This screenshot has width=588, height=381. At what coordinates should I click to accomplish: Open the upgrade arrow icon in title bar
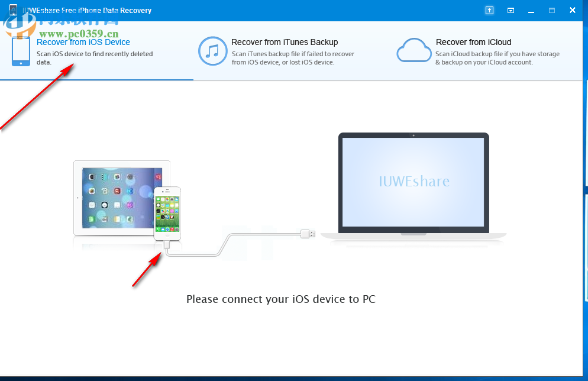coord(489,10)
